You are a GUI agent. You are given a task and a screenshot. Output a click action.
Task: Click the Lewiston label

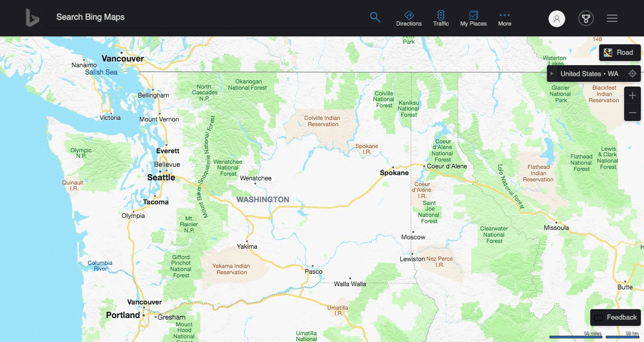pyautogui.click(x=412, y=259)
